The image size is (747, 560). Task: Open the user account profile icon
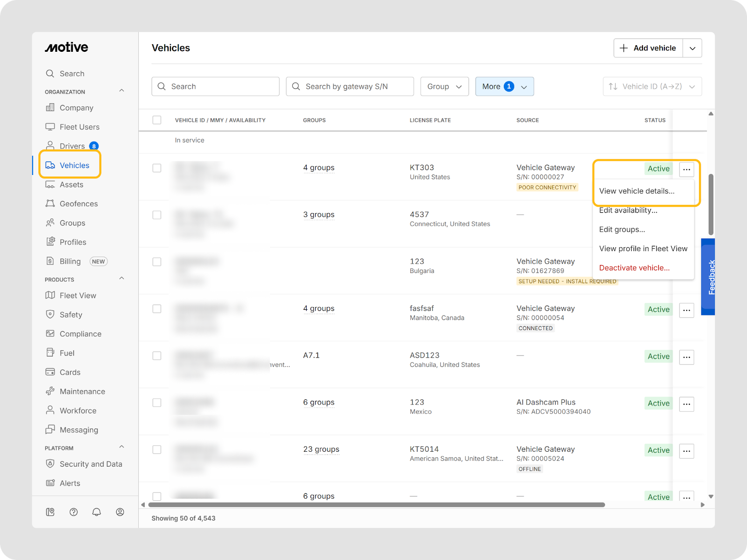(x=120, y=512)
